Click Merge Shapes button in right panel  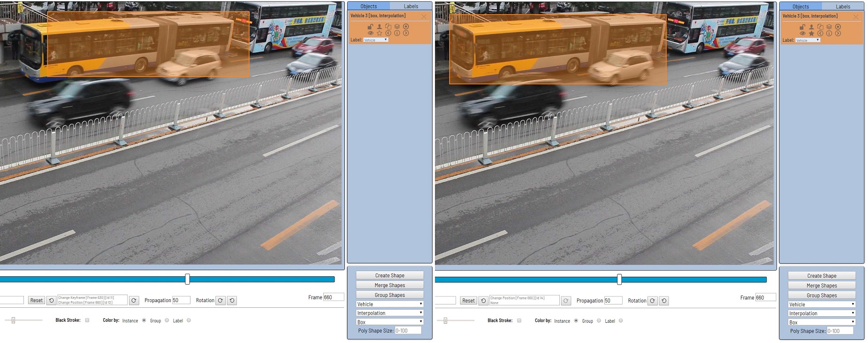coord(822,286)
